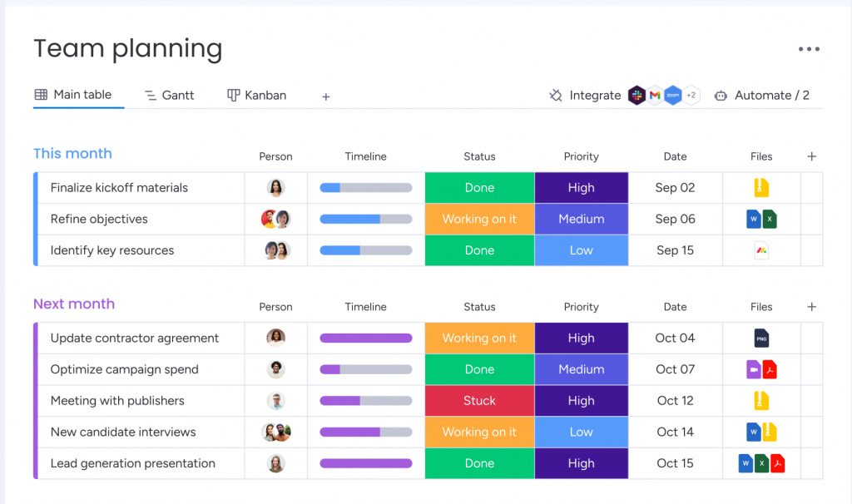Viewport: 852px width, 504px height.
Task: Switch to the Kanban view tab
Action: click(256, 96)
